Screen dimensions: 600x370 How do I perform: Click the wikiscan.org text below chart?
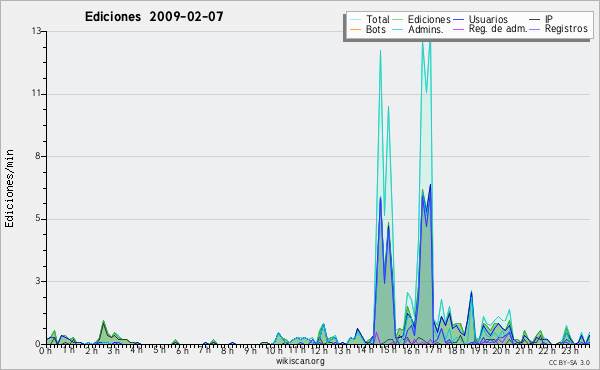pyautogui.click(x=300, y=361)
